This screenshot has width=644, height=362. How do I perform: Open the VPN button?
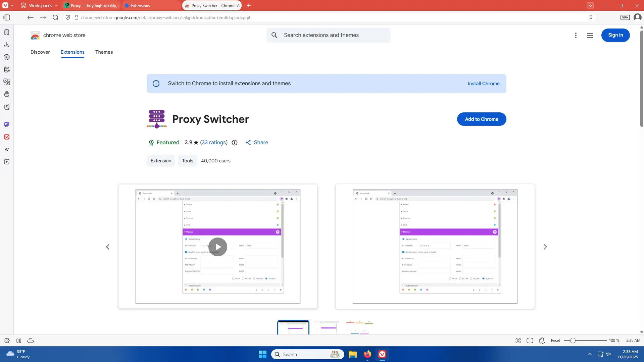[x=625, y=17]
